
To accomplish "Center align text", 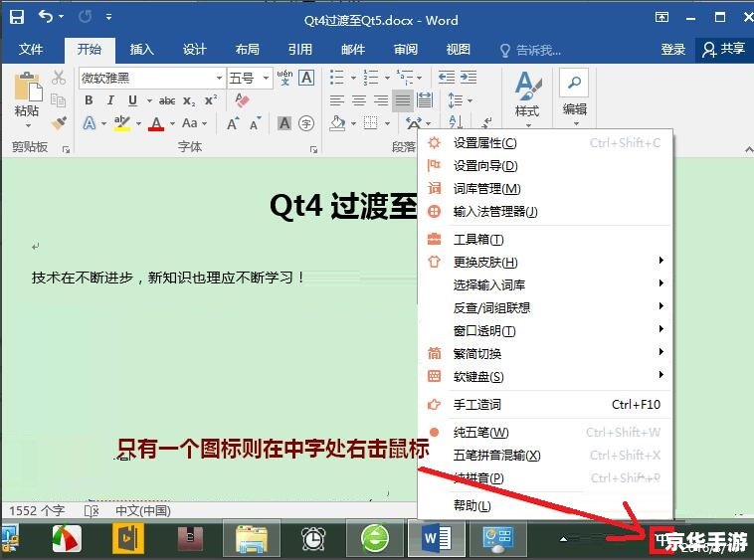I will pyautogui.click(x=359, y=100).
